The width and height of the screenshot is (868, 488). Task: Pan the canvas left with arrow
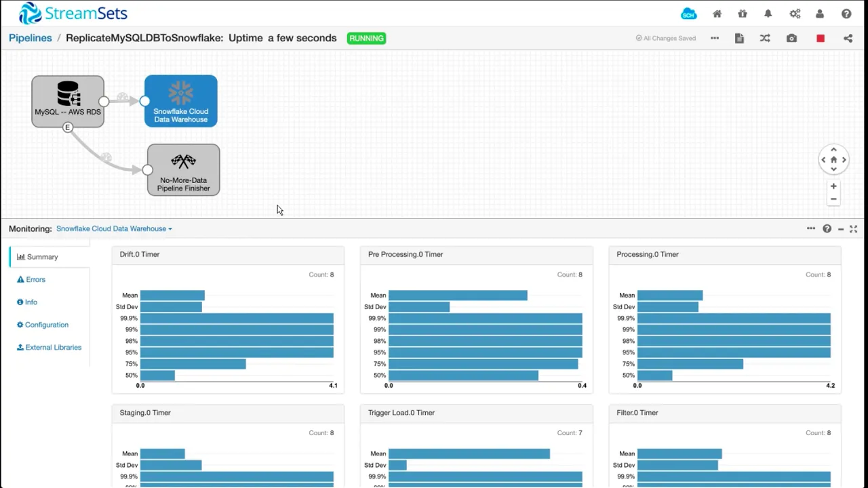click(823, 160)
